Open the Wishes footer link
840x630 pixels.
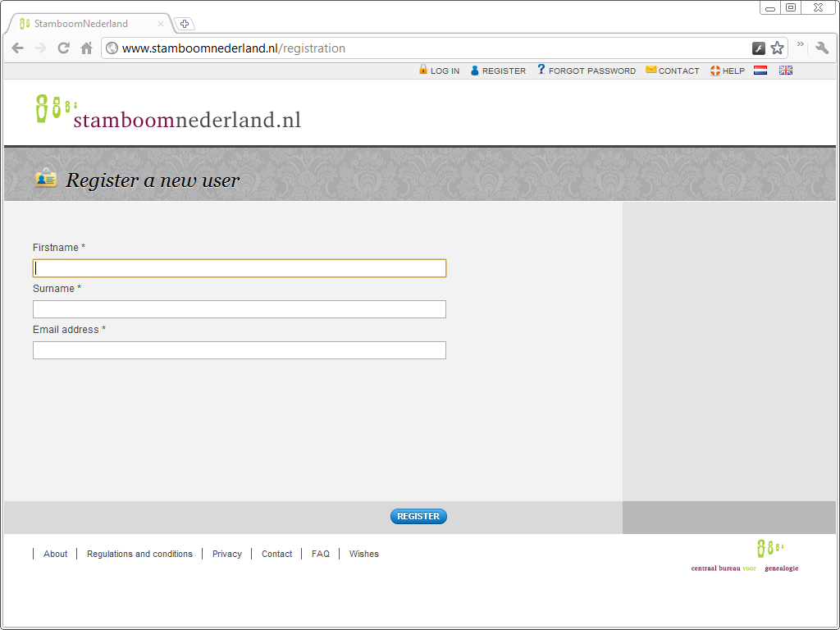[363, 554]
